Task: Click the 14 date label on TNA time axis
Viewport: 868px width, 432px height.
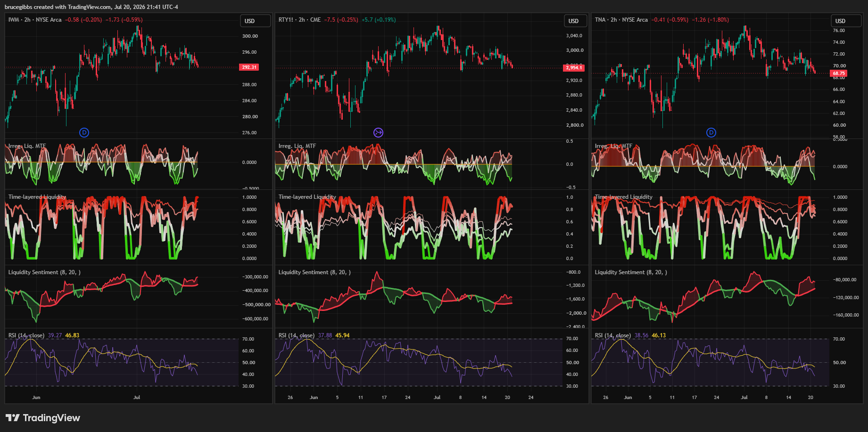Action: click(x=789, y=398)
